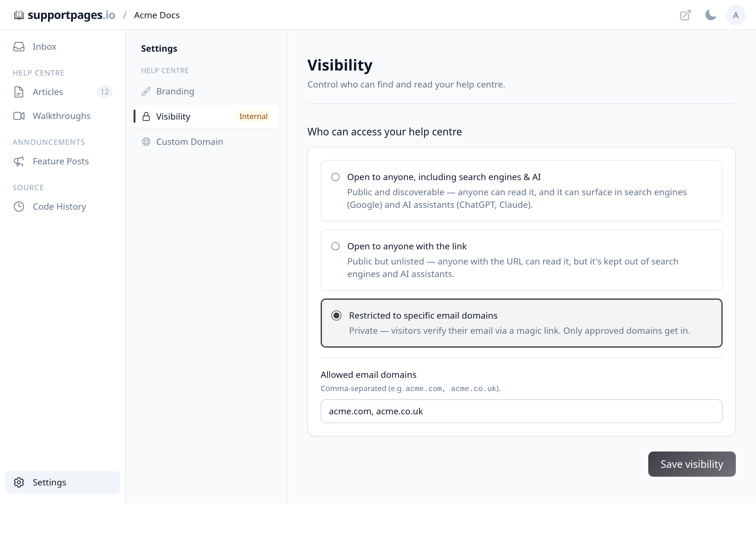Click the Internal badge on Visibility
This screenshot has height=534, width=756.
253,116
